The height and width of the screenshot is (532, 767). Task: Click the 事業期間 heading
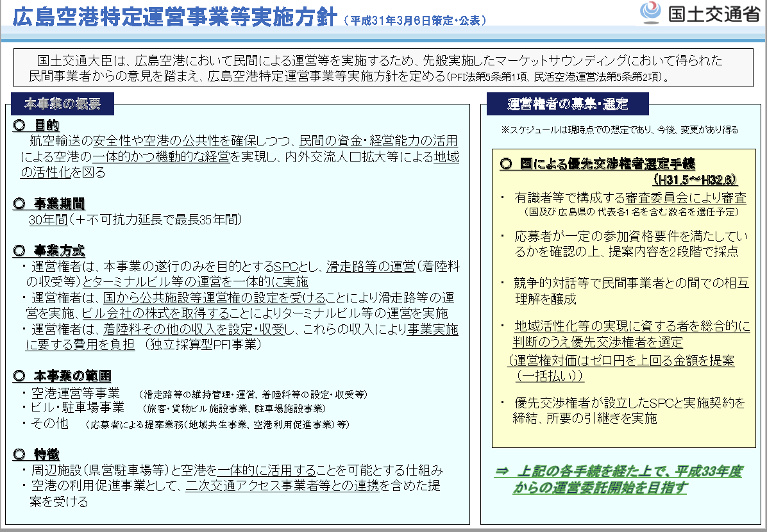pyautogui.click(x=59, y=203)
